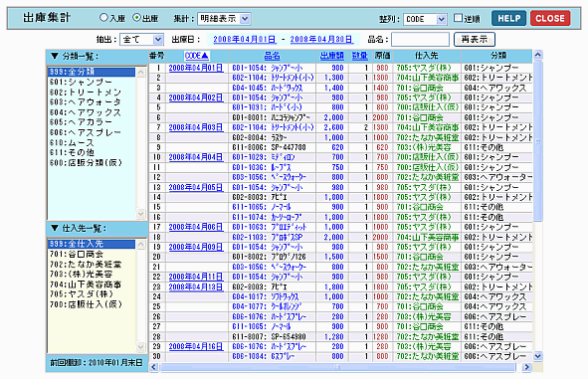Click table horizontal scroll-right arrow
Screen dimensions: 588x379
(x=527, y=367)
